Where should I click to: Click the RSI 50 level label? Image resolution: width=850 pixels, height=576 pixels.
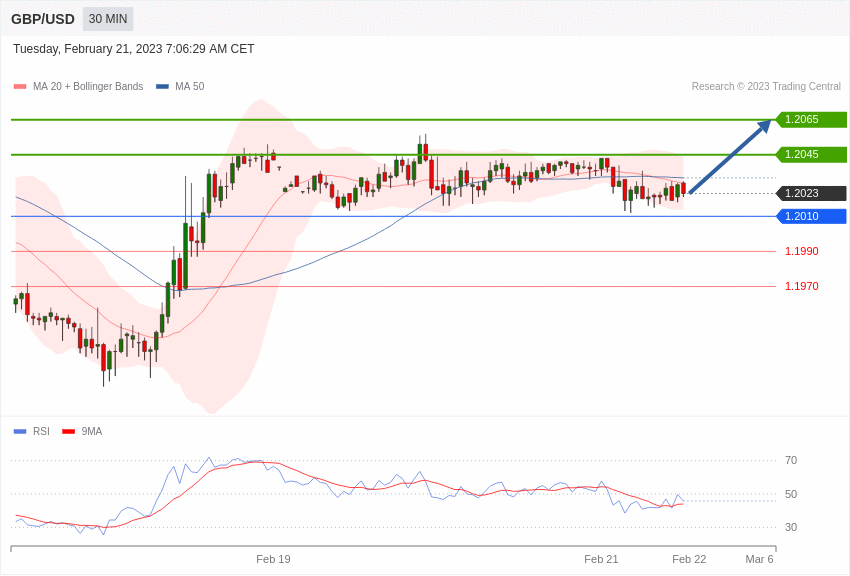pyautogui.click(x=791, y=494)
